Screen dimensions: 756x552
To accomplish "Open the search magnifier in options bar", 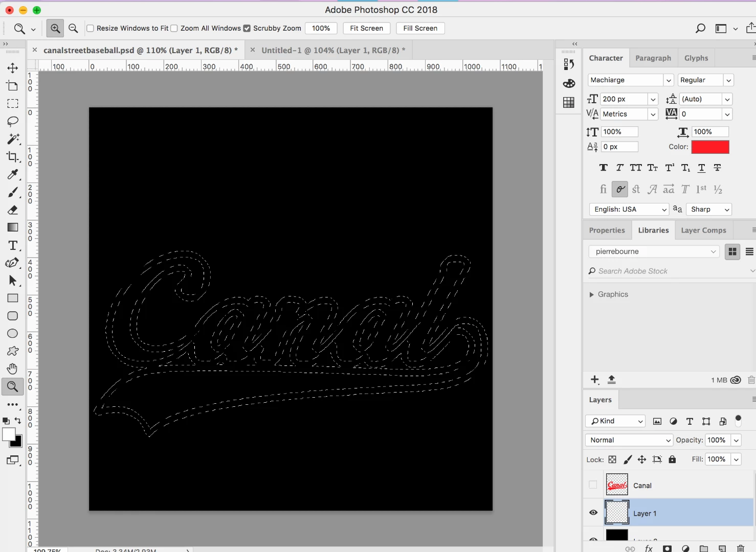I will click(700, 29).
